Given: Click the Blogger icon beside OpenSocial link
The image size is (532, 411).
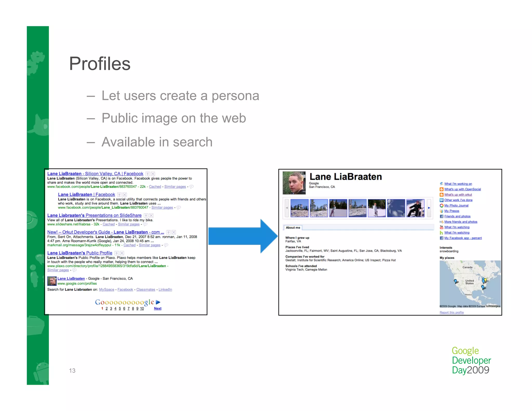Looking at the screenshot, I should tap(441, 189).
